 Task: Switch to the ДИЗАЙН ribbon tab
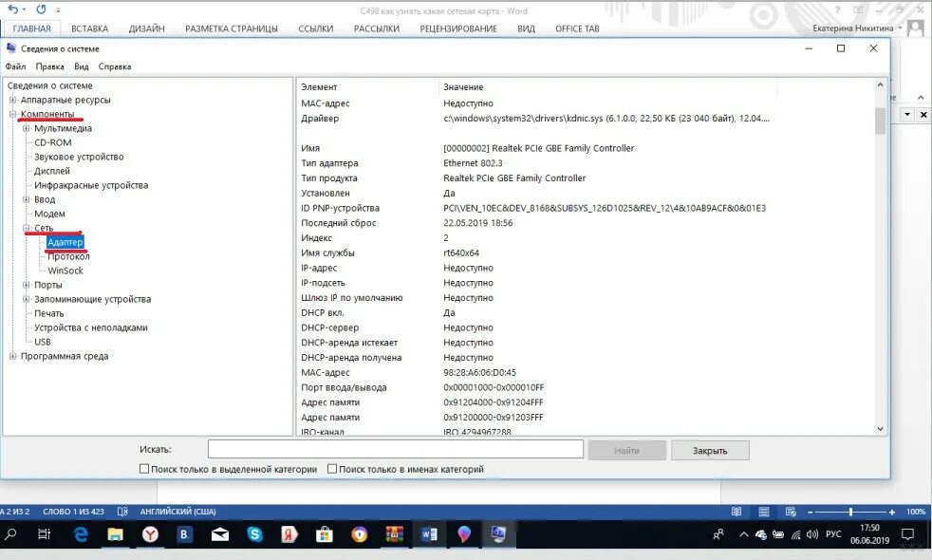[x=147, y=28]
